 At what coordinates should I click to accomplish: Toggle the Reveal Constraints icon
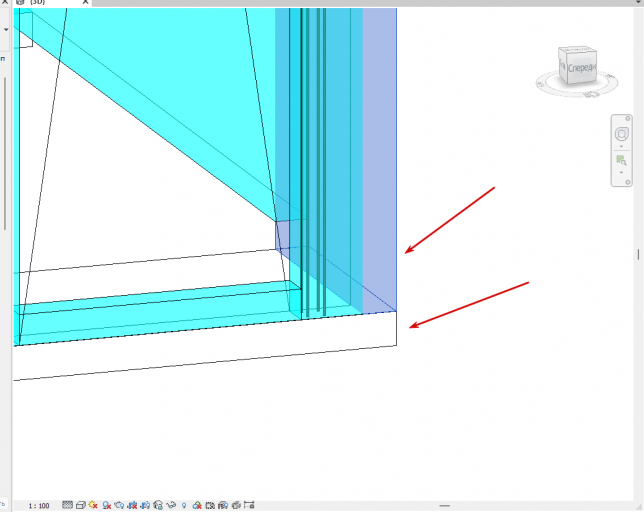coord(249,505)
